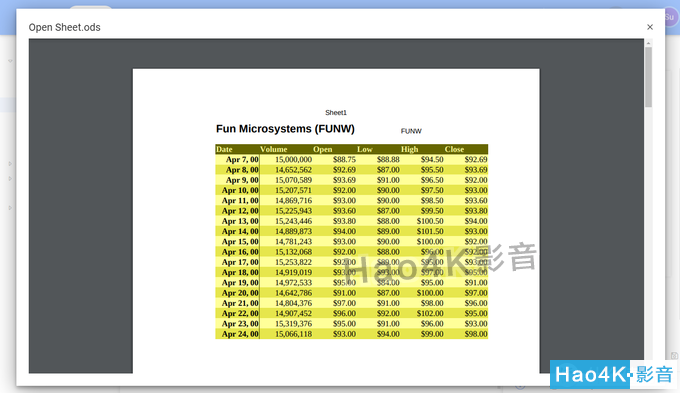This screenshot has height=393, width=680.
Task: Click the Low column header
Action: point(365,149)
